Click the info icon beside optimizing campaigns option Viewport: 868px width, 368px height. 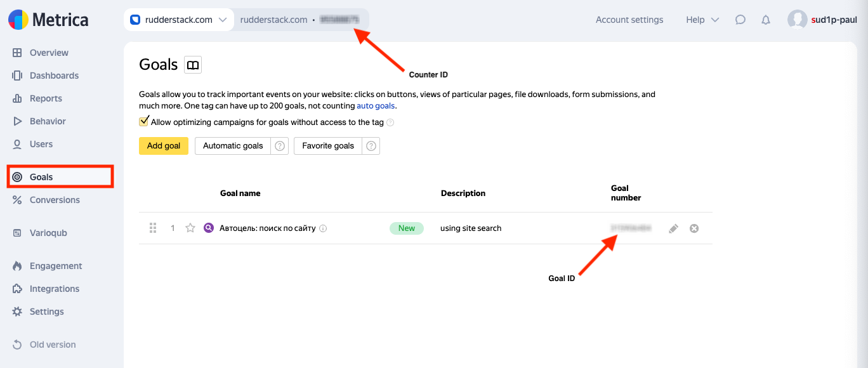click(x=390, y=122)
